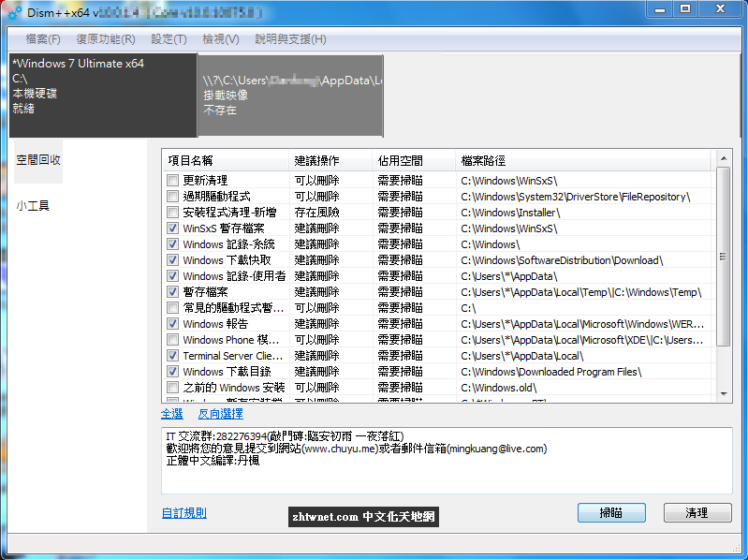The width and height of the screenshot is (748, 560).
Task: Toggle the 更新清理 checkbox
Action: pos(172,181)
